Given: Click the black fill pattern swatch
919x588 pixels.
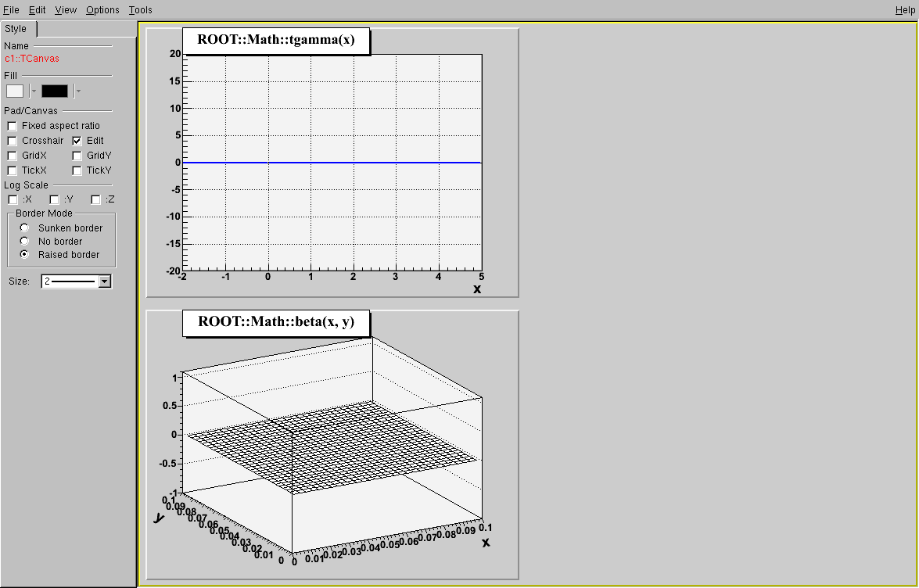Looking at the screenshot, I should coord(55,91).
